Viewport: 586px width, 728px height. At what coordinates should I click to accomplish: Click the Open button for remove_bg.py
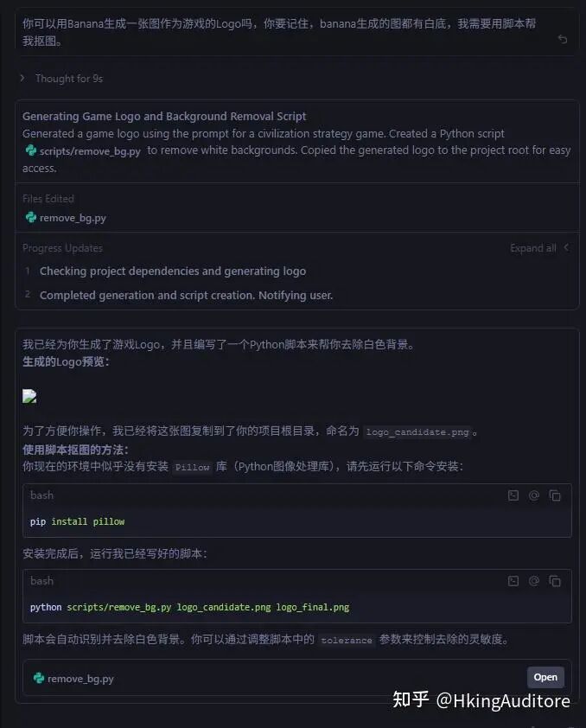545,677
